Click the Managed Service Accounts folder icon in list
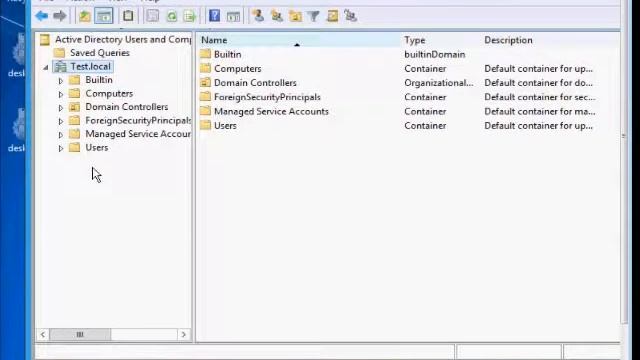The height and width of the screenshot is (360, 640). click(x=205, y=111)
